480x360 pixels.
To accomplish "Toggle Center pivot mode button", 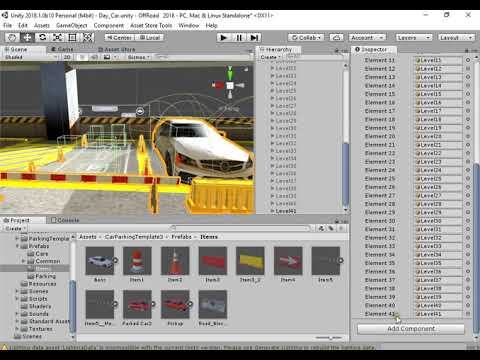I will click(x=120, y=38).
